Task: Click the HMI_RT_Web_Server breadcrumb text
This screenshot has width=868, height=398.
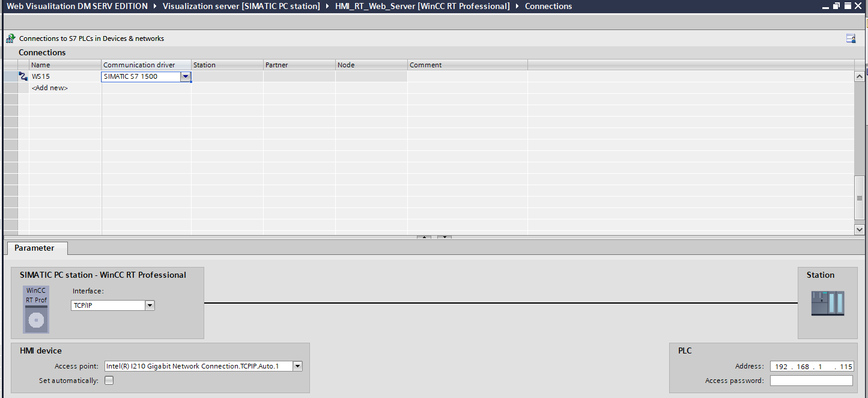Action: click(x=422, y=6)
